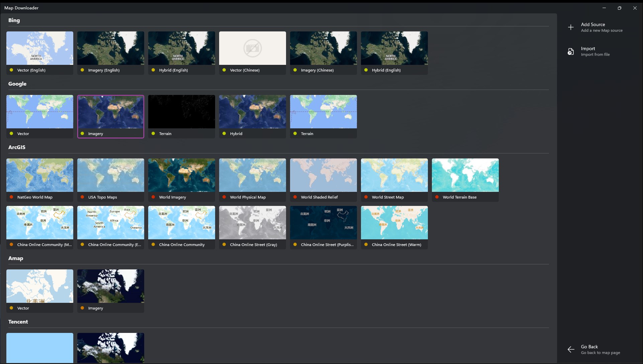The image size is (643, 364).
Task: Open the black Google Terrain tile
Action: [181, 112]
